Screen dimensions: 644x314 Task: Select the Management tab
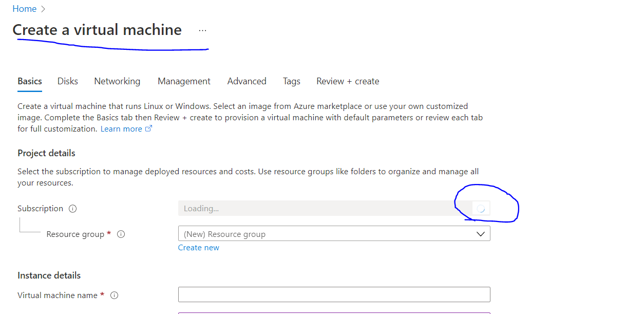184,81
